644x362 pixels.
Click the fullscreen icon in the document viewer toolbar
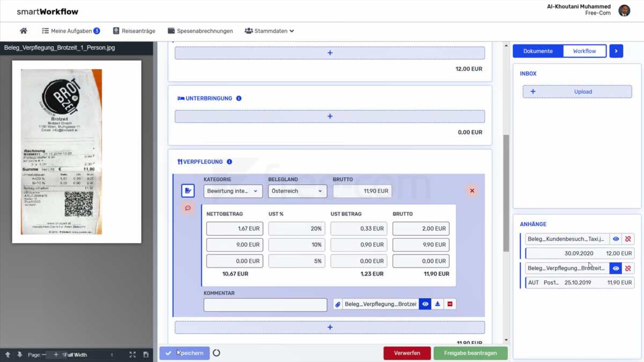[x=132, y=354]
